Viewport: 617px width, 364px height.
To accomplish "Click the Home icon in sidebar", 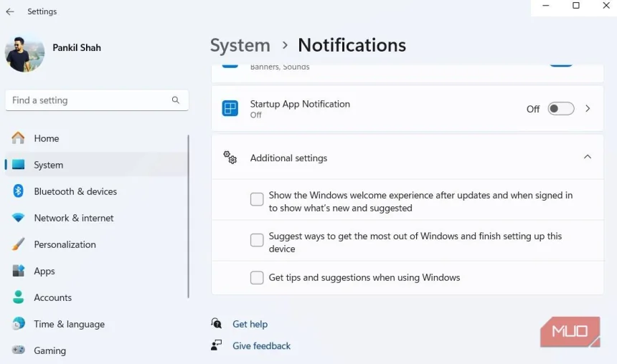I will 19,138.
